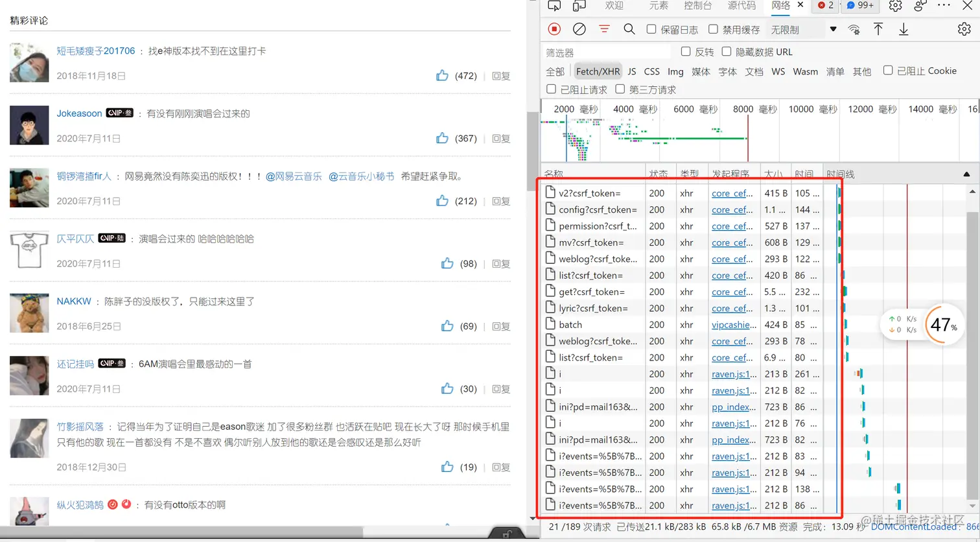Import HAR file with up arrow
The width and height of the screenshot is (980, 542).
tap(878, 29)
